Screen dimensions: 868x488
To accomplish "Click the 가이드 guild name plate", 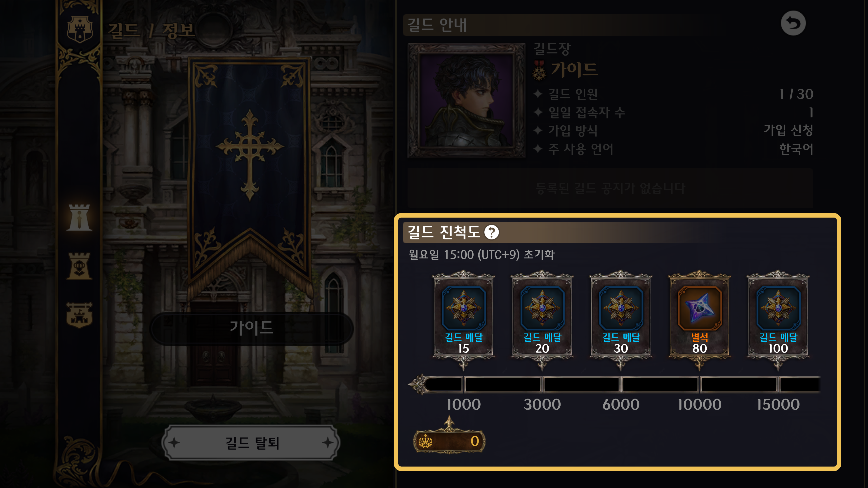I will (251, 328).
